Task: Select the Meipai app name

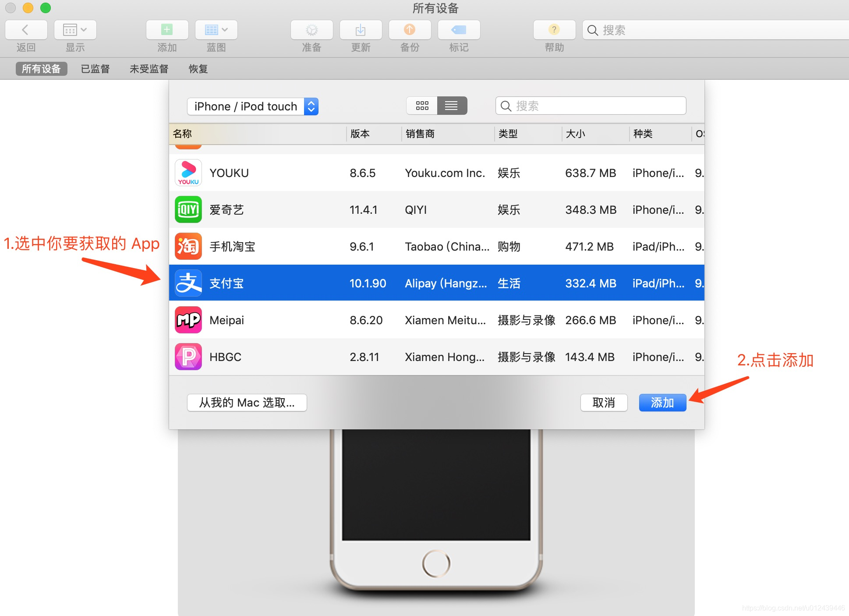Action: (x=226, y=320)
